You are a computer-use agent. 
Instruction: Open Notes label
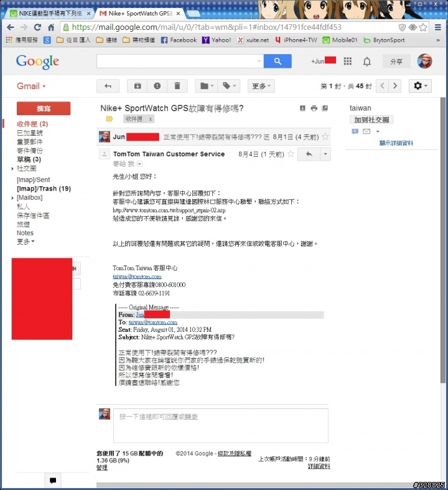(25, 233)
